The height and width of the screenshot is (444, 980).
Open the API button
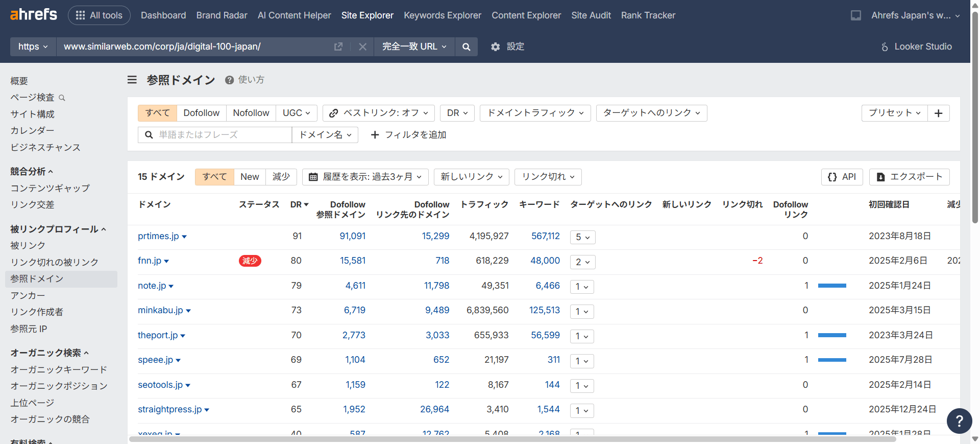coord(842,177)
